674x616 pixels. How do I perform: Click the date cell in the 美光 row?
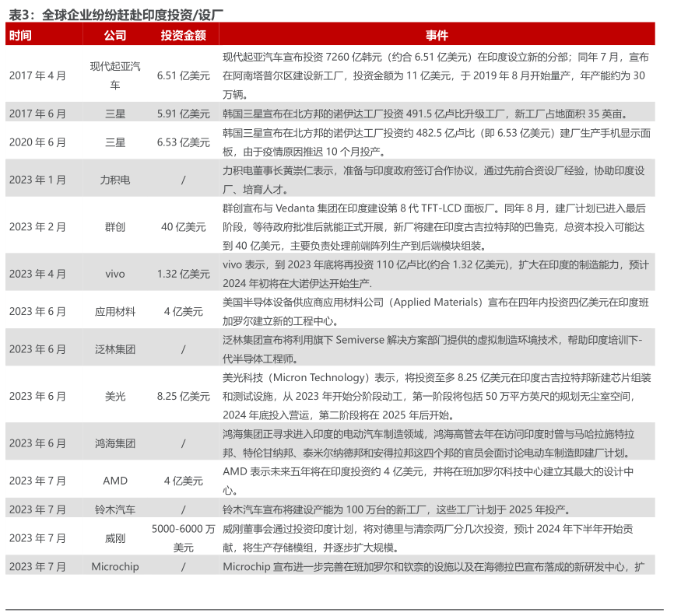(x=37, y=396)
